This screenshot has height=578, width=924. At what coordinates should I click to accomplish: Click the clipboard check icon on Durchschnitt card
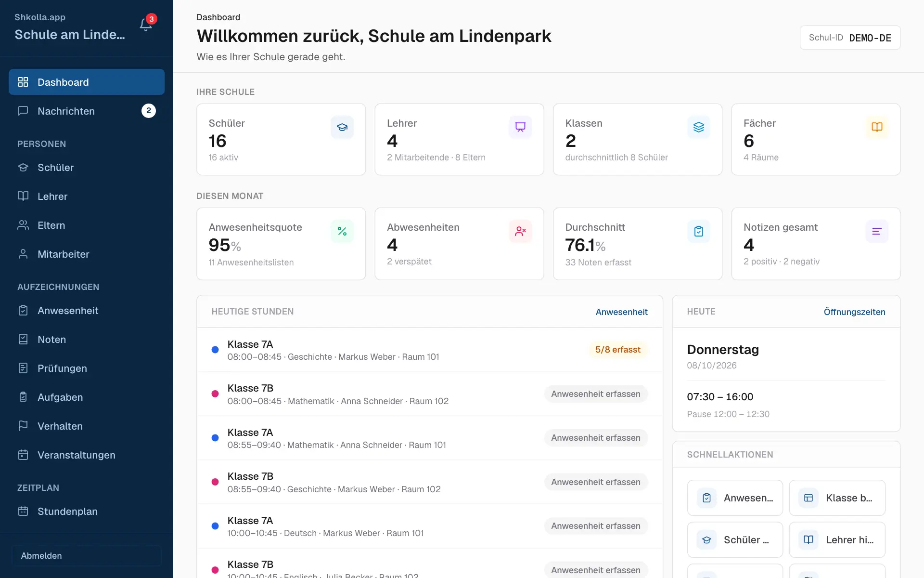699,231
